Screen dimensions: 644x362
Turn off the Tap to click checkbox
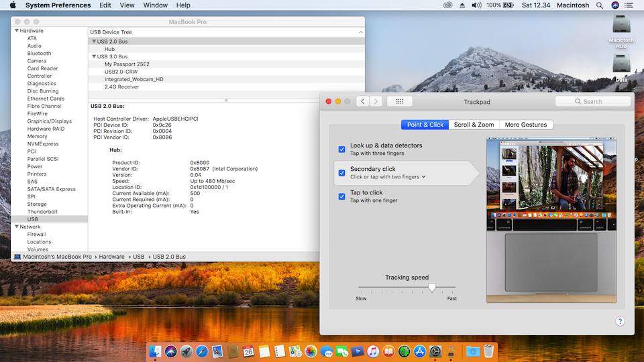pos(342,196)
